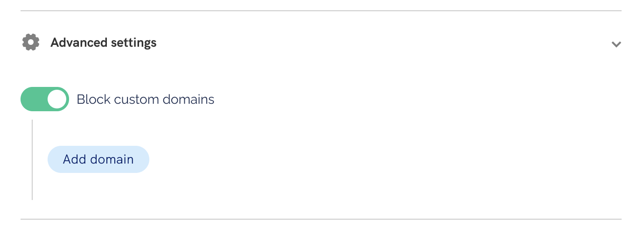Hide Advanced settings using the down arrow

tap(616, 44)
